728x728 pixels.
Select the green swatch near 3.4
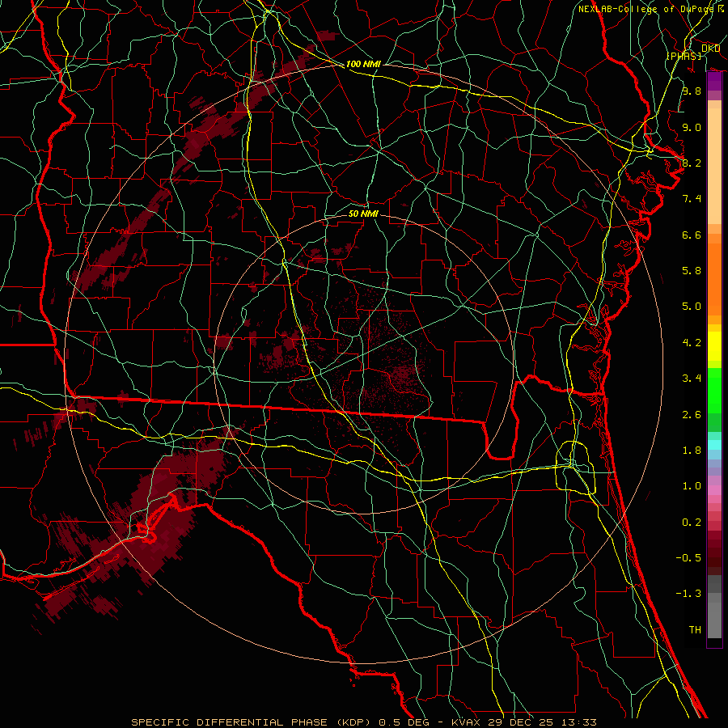tap(714, 380)
